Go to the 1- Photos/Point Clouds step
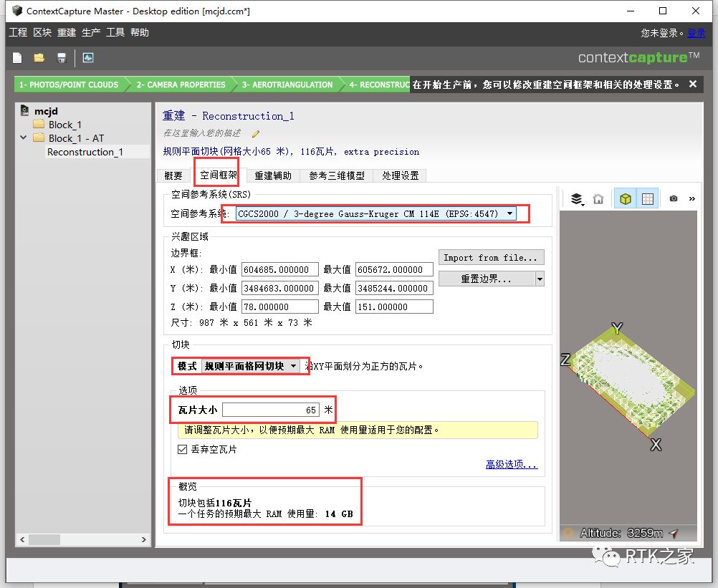The width and height of the screenshot is (718, 588). 69,85
